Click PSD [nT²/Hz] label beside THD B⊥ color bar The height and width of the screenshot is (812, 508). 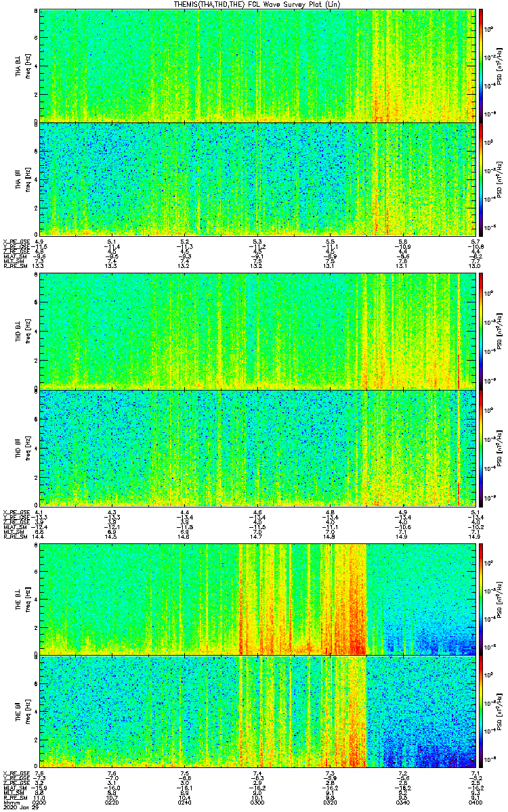[x=499, y=331]
